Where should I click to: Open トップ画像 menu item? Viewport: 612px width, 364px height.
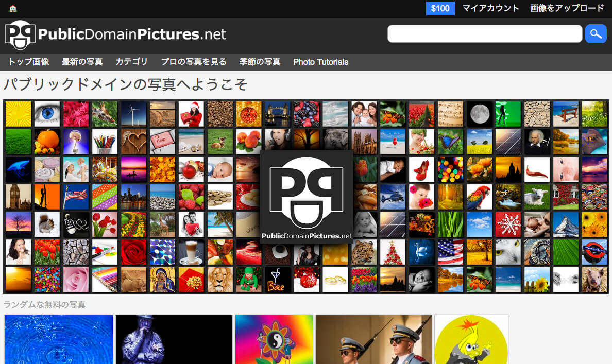point(28,62)
